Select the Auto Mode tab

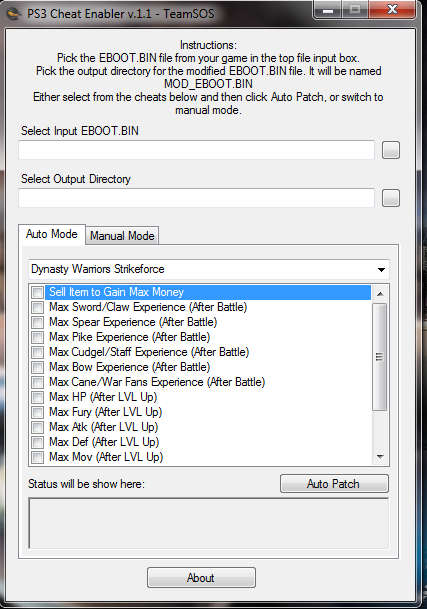[x=52, y=234]
